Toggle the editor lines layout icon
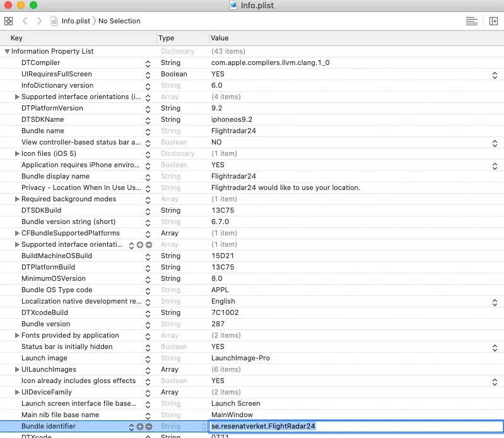The height and width of the screenshot is (438, 504). pos(472,21)
